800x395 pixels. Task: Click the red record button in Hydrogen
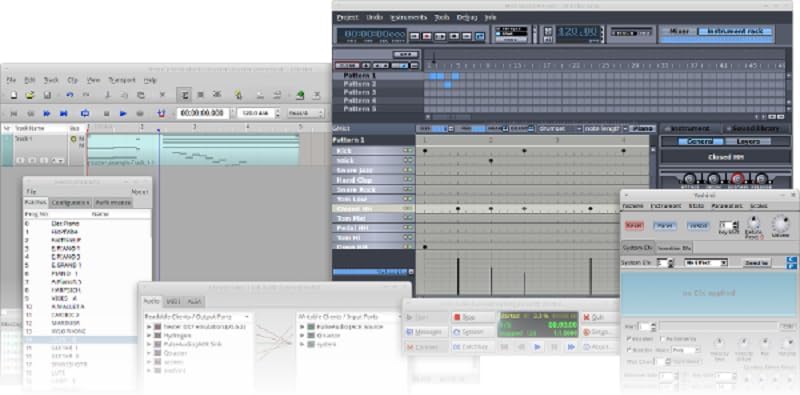coord(427,36)
